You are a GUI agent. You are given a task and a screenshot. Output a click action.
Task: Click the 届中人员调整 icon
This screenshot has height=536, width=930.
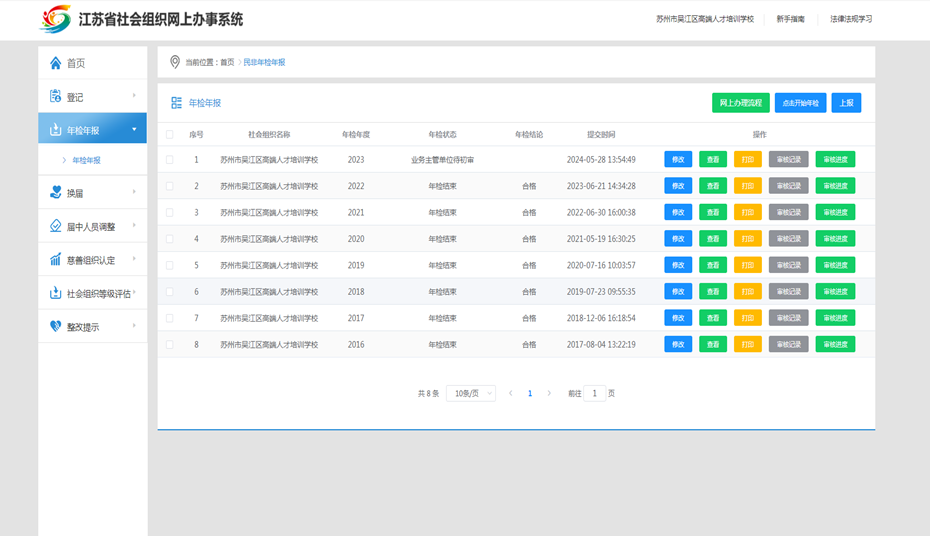[55, 226]
